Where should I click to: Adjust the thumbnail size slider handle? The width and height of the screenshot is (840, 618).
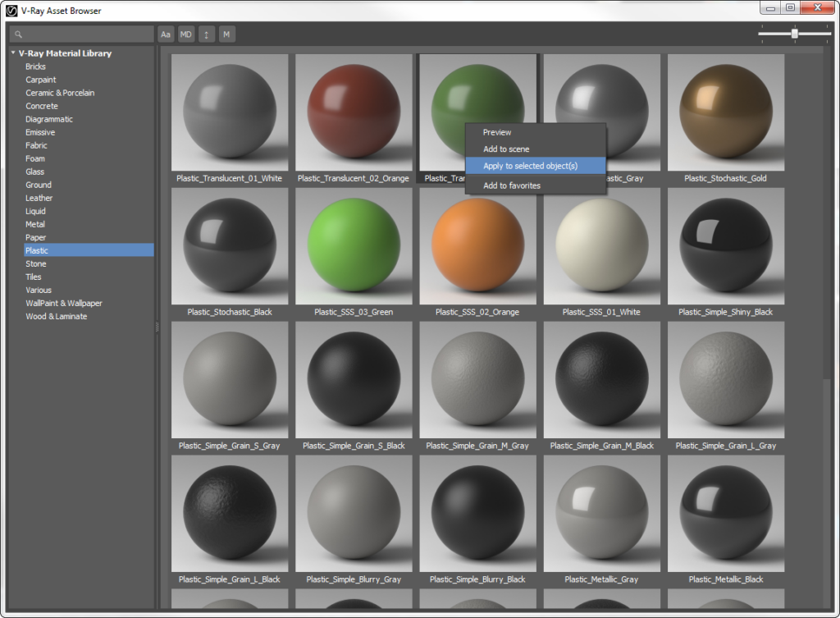point(794,34)
